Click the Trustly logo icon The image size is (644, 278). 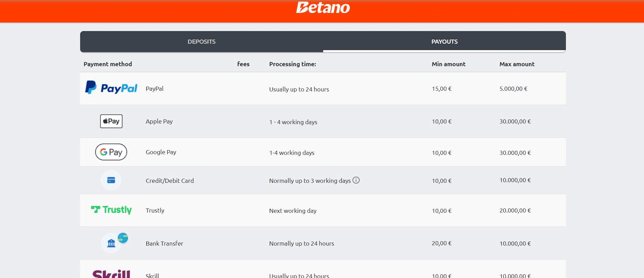click(x=111, y=210)
